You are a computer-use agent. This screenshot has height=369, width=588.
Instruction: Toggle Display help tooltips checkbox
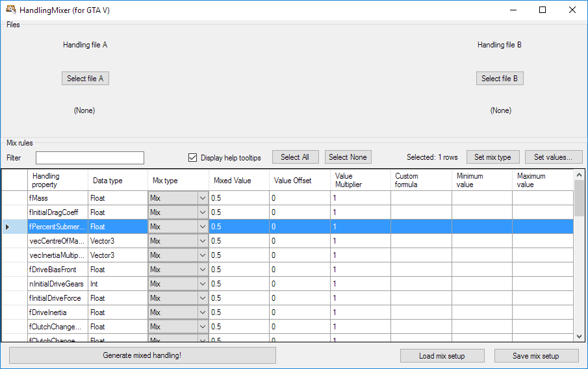click(192, 157)
